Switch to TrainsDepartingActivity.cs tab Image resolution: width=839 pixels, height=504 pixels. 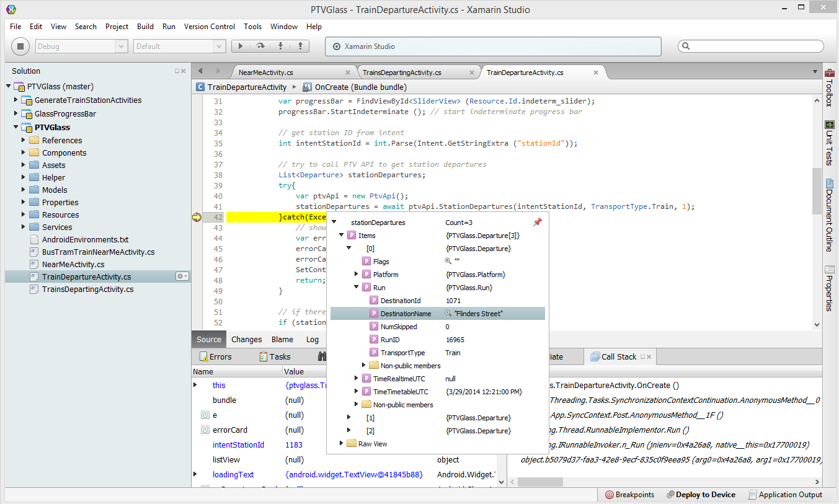(x=402, y=73)
